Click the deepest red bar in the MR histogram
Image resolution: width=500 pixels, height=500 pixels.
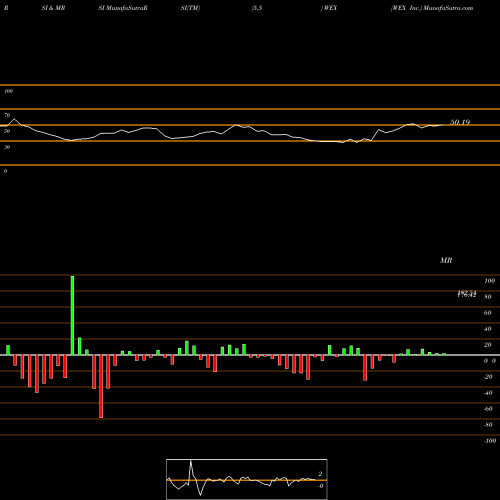(101, 386)
